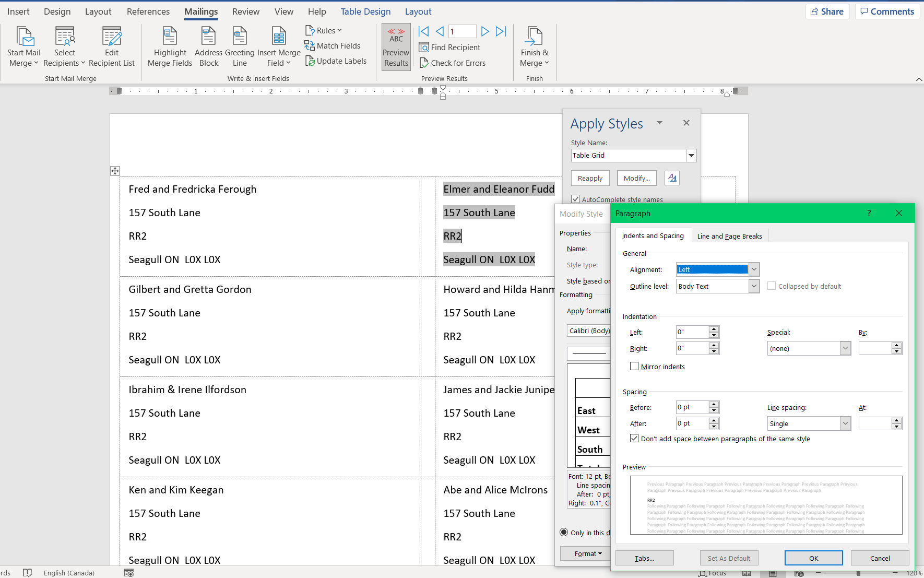Open Select Recipients options
The image size is (924, 578).
pyautogui.click(x=64, y=47)
